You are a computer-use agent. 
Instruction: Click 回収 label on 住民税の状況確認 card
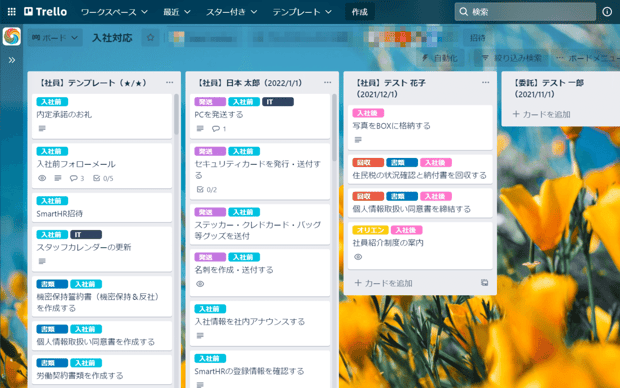[368, 163]
